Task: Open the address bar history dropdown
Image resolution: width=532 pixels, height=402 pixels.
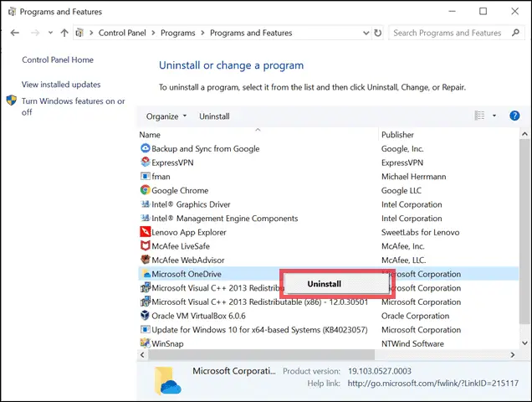Action: point(366,33)
